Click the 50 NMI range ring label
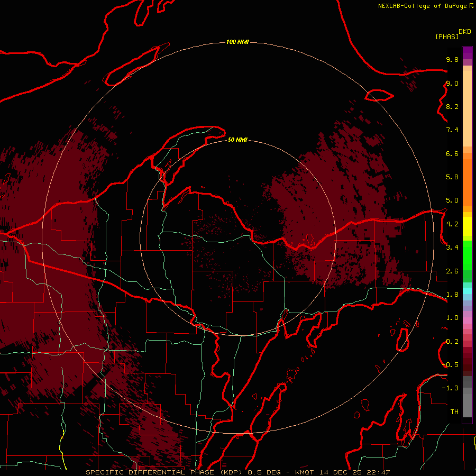Viewport: 476px width, 476px height. [x=237, y=140]
